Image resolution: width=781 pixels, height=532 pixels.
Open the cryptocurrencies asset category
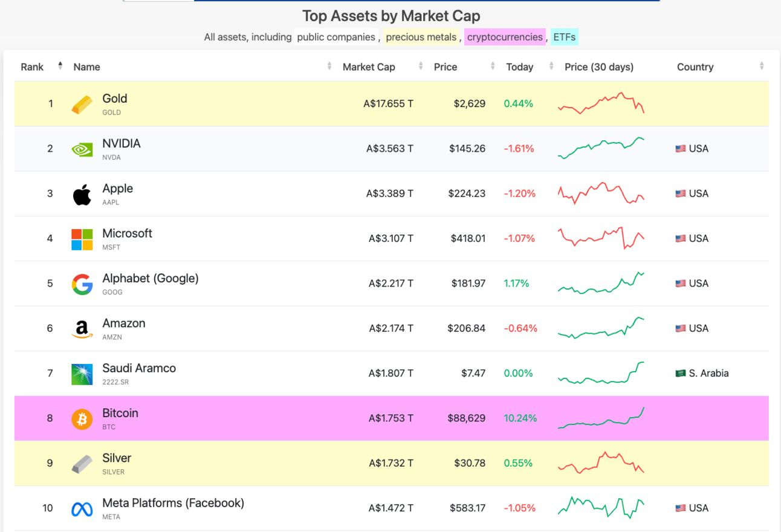(505, 37)
